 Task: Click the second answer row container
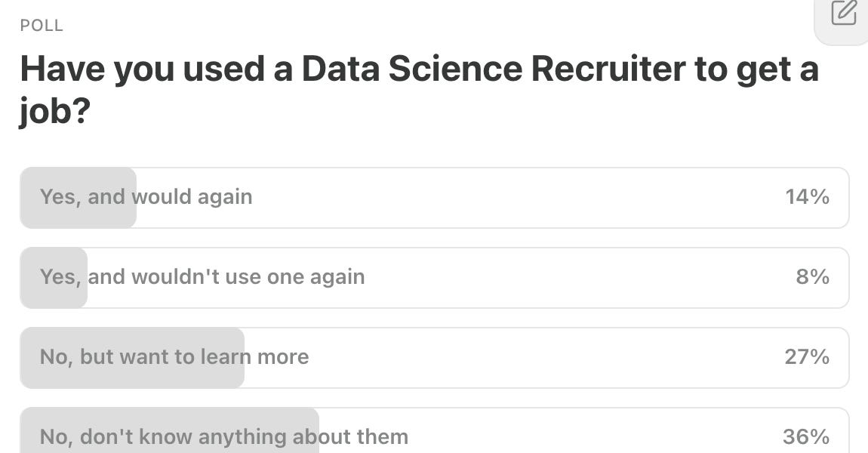click(434, 277)
